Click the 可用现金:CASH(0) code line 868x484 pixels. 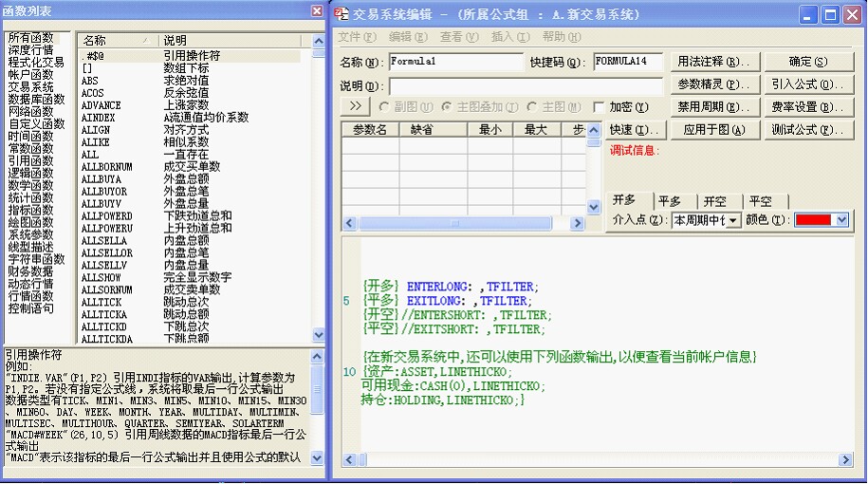click(453, 385)
